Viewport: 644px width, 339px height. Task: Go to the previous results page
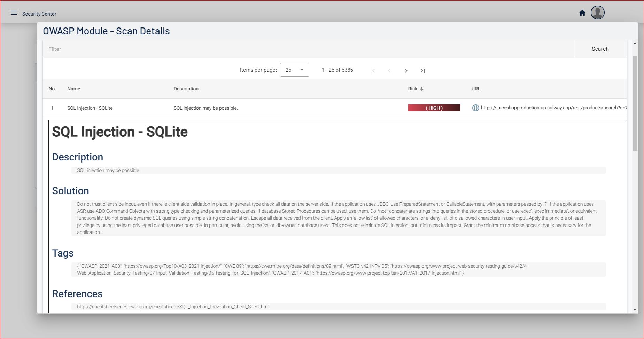coord(389,71)
